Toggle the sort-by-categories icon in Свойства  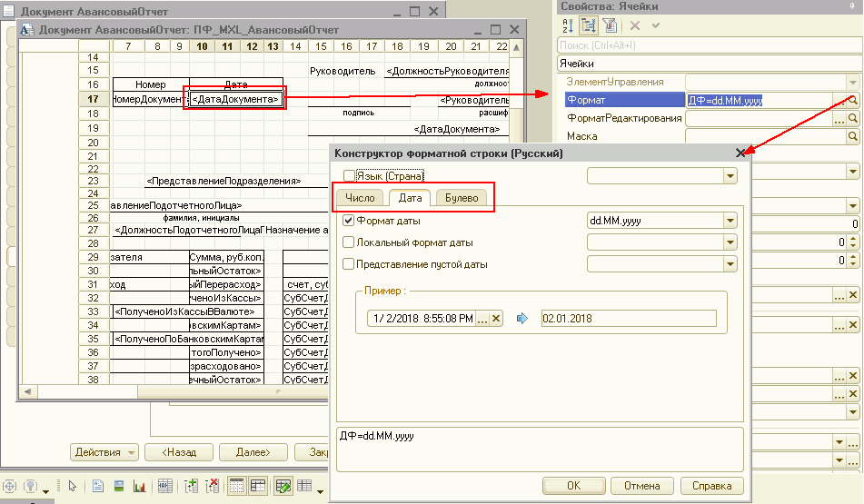(589, 25)
